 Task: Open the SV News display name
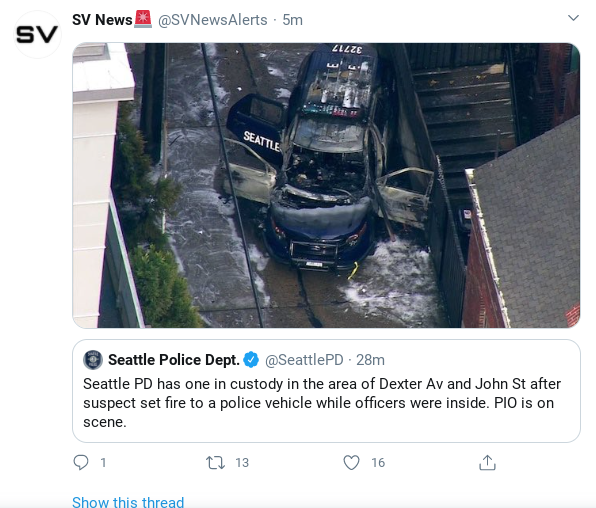tap(102, 20)
